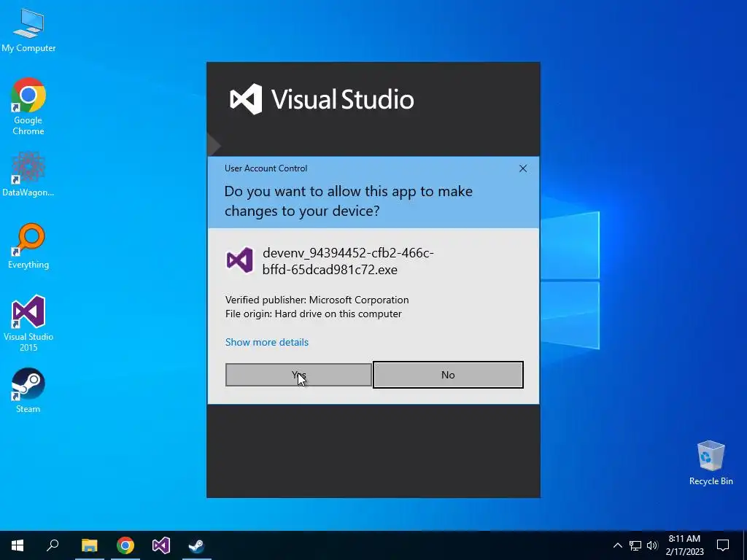Click the Visual Studio splash logo
Viewport: 747px width, 560px height.
322,99
